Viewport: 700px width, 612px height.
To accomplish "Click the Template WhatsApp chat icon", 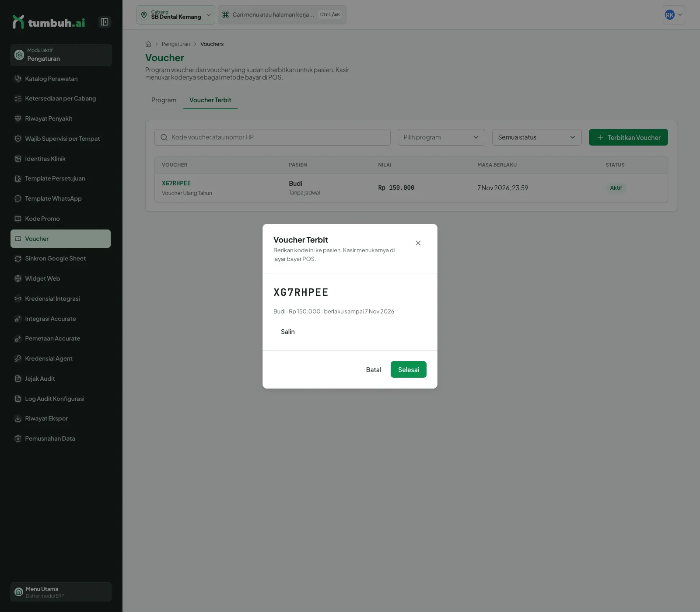I will (18, 198).
